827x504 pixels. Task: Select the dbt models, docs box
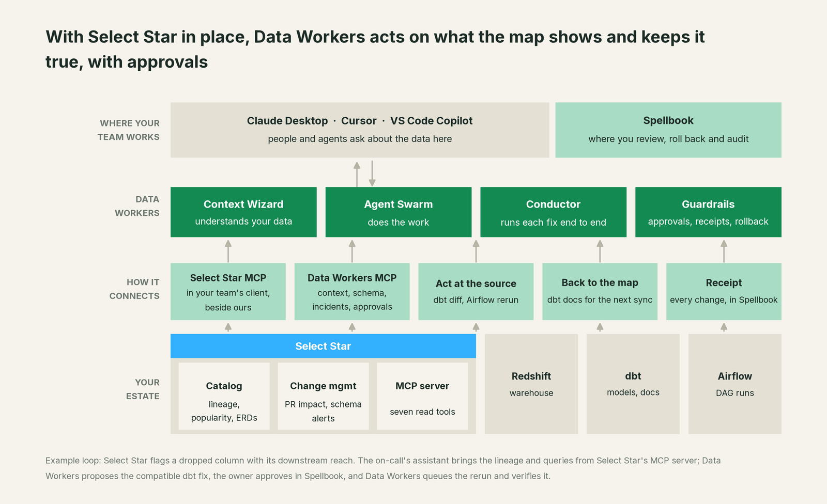point(633,384)
